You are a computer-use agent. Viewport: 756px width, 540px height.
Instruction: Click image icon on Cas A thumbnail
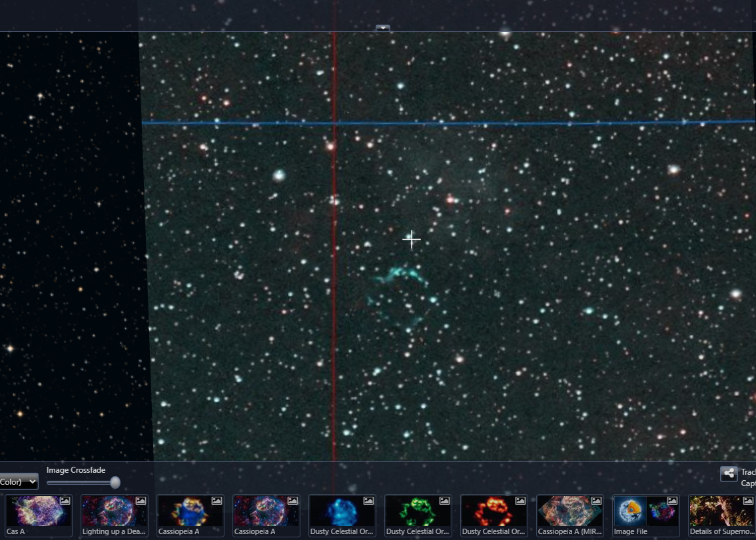pos(65,501)
